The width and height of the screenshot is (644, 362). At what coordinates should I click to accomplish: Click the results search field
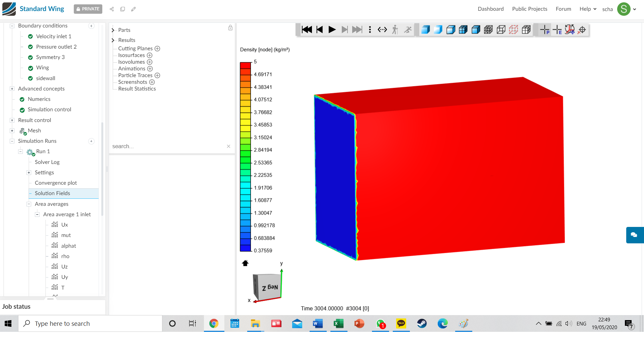click(x=168, y=146)
